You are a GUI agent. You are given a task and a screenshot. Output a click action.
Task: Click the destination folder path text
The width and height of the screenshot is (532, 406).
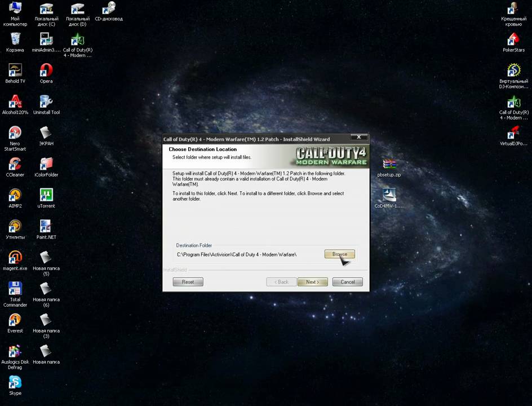(237, 255)
